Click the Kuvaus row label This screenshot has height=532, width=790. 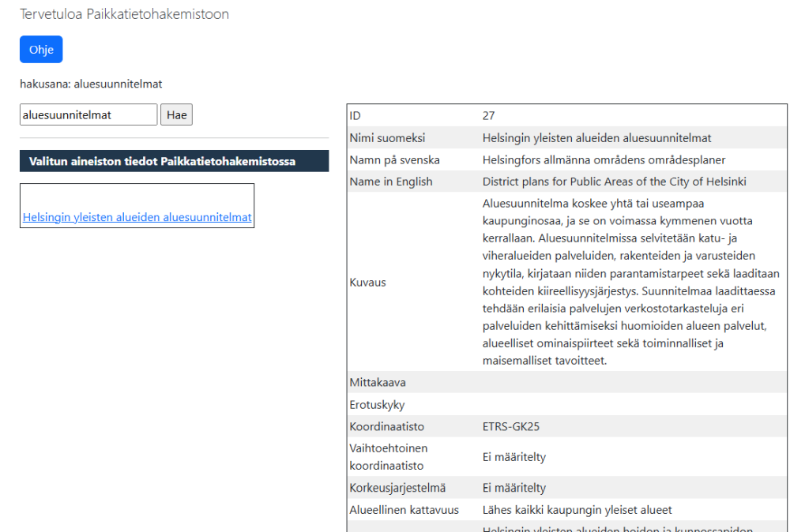click(x=368, y=283)
